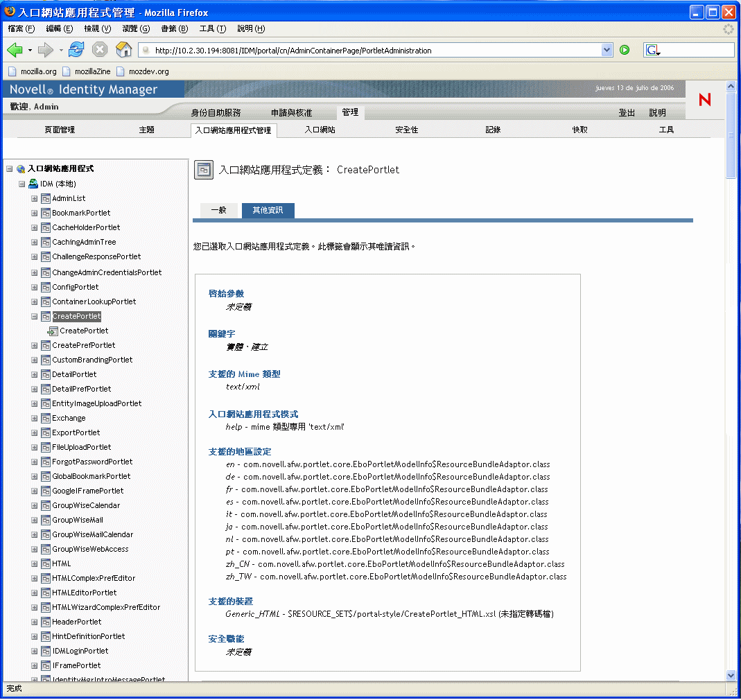Image resolution: width=741 pixels, height=700 pixels.
Task: Click the mozdev.org bookmark page icon
Action: pyautogui.click(x=121, y=71)
